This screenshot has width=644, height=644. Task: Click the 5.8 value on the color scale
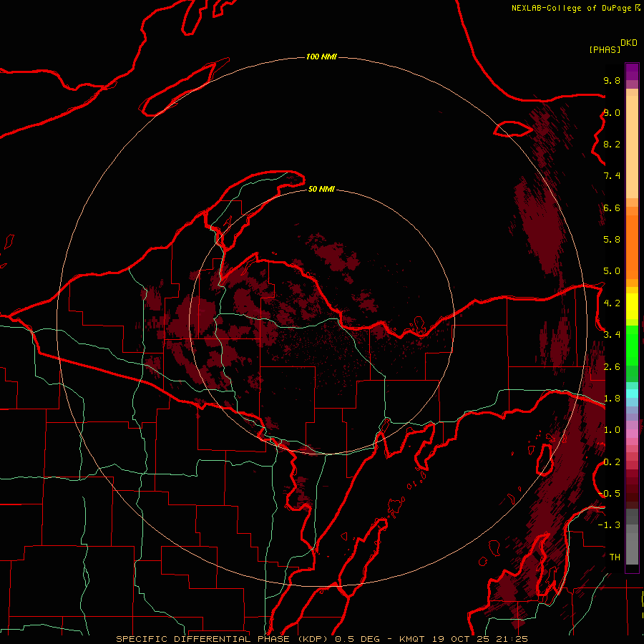(612, 240)
